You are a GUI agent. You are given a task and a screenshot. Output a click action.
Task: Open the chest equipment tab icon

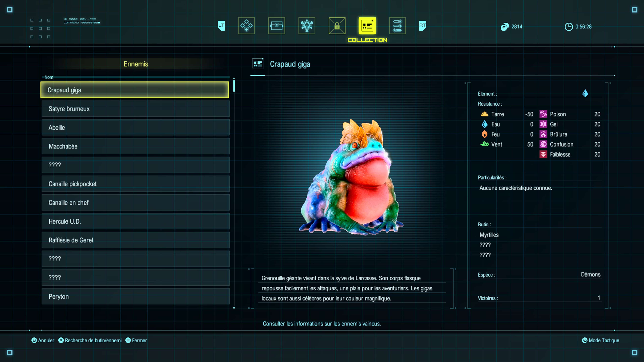tap(277, 26)
